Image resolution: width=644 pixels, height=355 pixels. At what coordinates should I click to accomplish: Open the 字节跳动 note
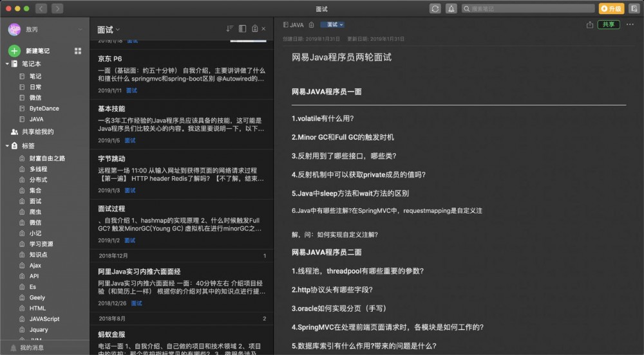click(182, 174)
